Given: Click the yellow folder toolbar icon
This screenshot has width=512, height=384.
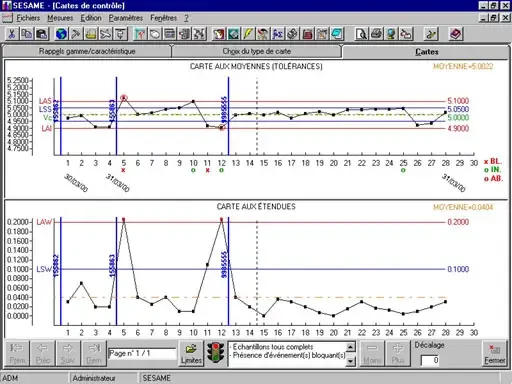Looking at the screenshot, I should pyautogui.click(x=91, y=34).
